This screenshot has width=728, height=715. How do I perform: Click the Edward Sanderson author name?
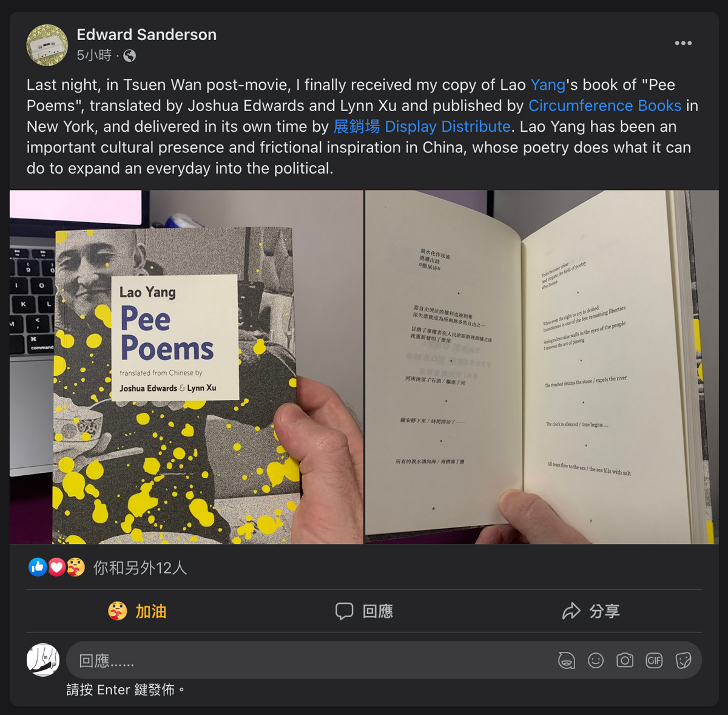click(x=146, y=35)
